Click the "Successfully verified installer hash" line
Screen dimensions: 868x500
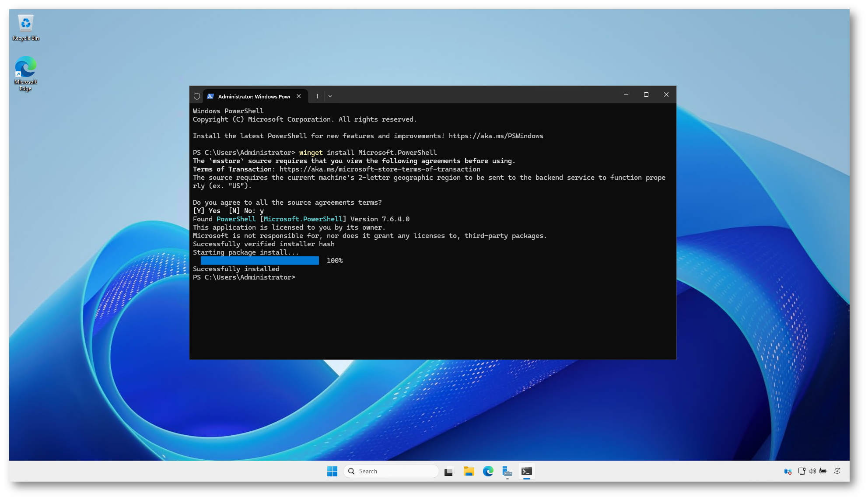coord(264,244)
